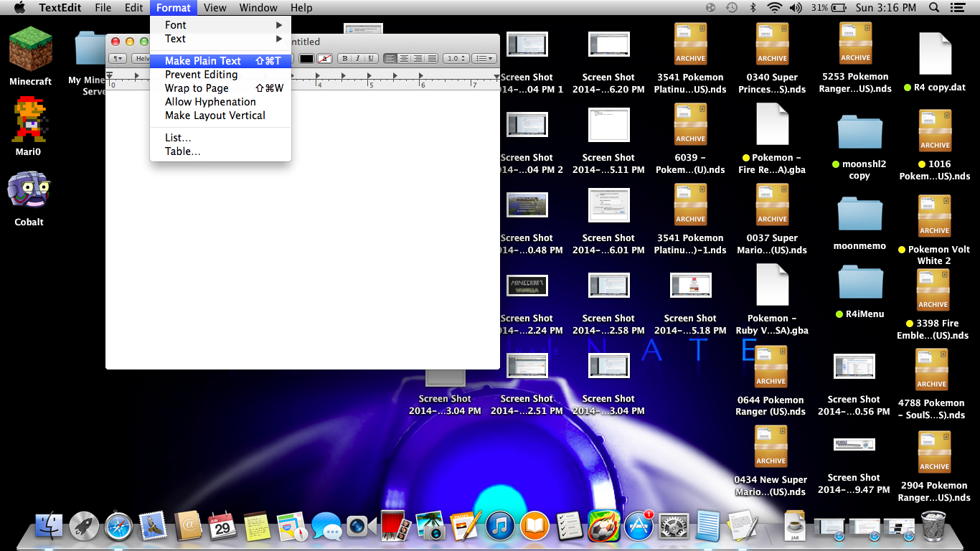The image size is (980, 551).
Task: Open Contacts from the Dock
Action: click(x=188, y=527)
